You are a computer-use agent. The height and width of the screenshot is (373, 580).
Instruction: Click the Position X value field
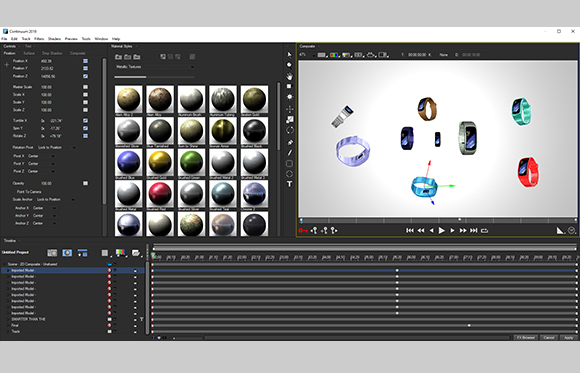pyautogui.click(x=47, y=61)
